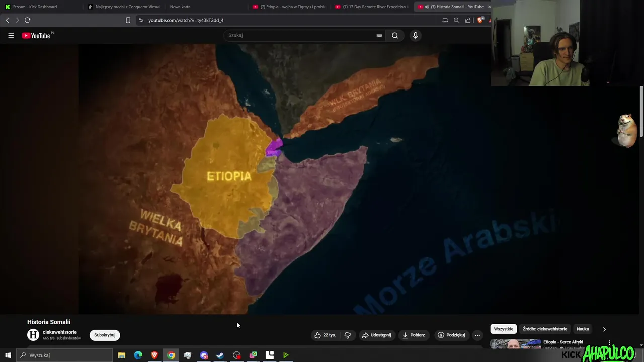This screenshot has height=362, width=644.
Task: Activate voice search microphone
Action: pyautogui.click(x=415, y=35)
